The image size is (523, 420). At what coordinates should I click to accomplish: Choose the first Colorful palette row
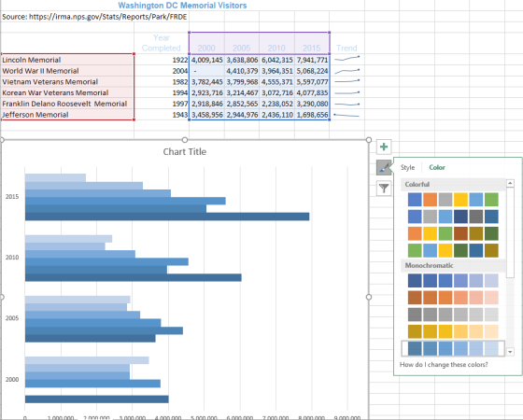[x=453, y=200]
